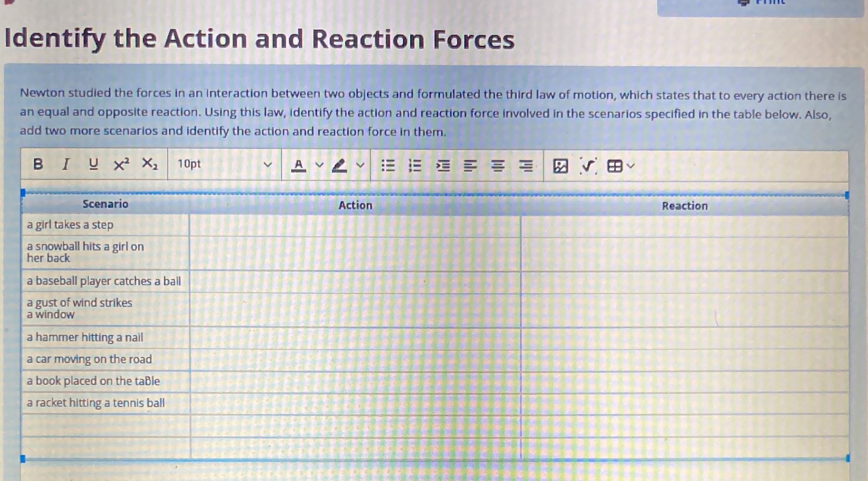Screen dimensions: 868x481
Task: Click 'a car moving on the road' text
Action: [x=89, y=359]
